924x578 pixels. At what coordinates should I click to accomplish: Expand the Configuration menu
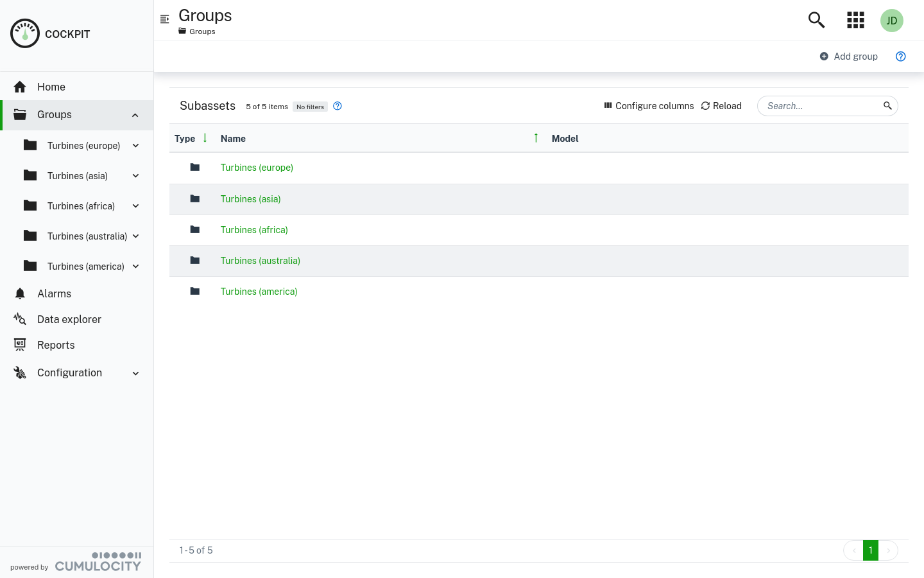tap(135, 373)
